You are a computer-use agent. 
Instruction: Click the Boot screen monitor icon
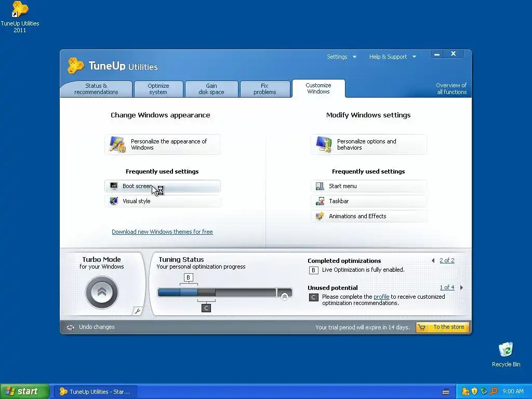point(114,186)
